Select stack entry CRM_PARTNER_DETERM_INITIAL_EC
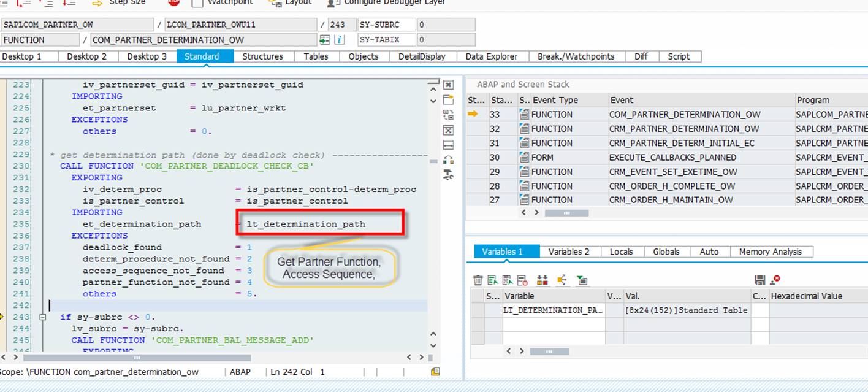This screenshot has height=392, width=868. (682, 143)
